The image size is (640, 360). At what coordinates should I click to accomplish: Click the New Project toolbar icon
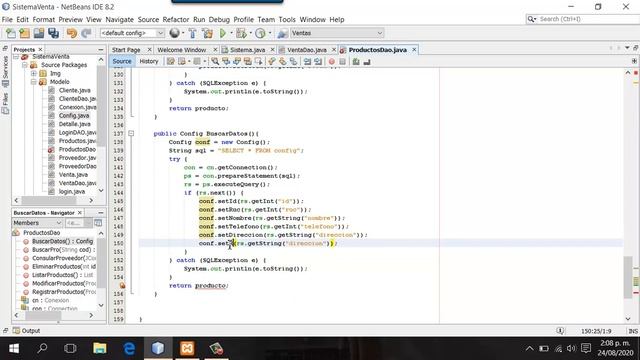pyautogui.click(x=24, y=33)
